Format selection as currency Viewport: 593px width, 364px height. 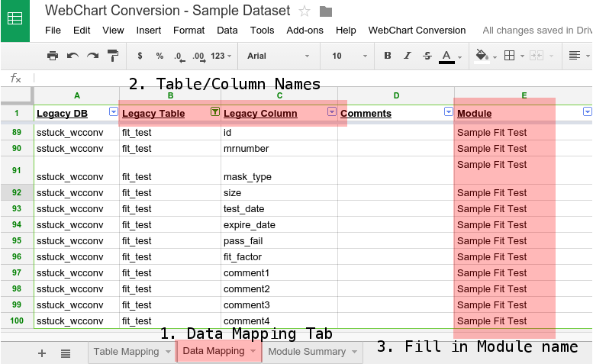[x=140, y=56]
